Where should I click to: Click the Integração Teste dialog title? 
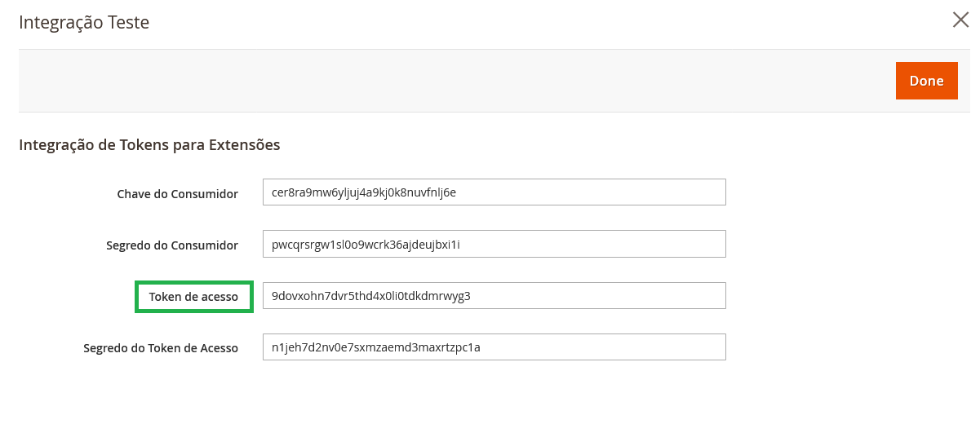(x=84, y=22)
